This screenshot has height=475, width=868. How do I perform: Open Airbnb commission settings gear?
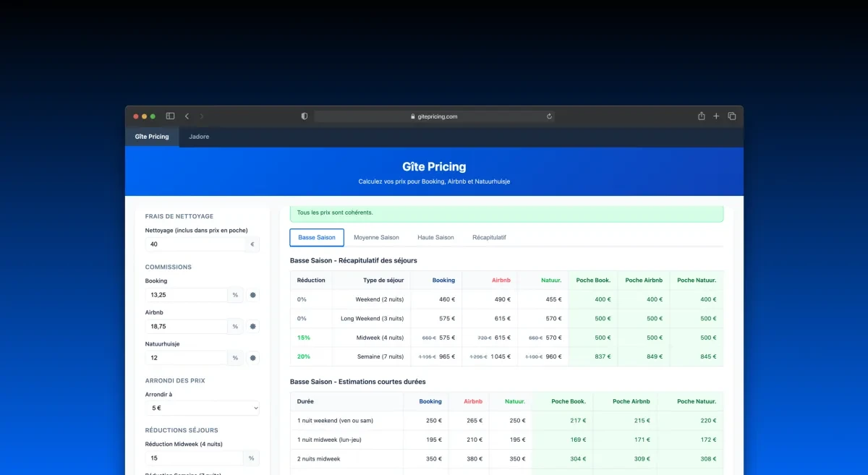(252, 326)
